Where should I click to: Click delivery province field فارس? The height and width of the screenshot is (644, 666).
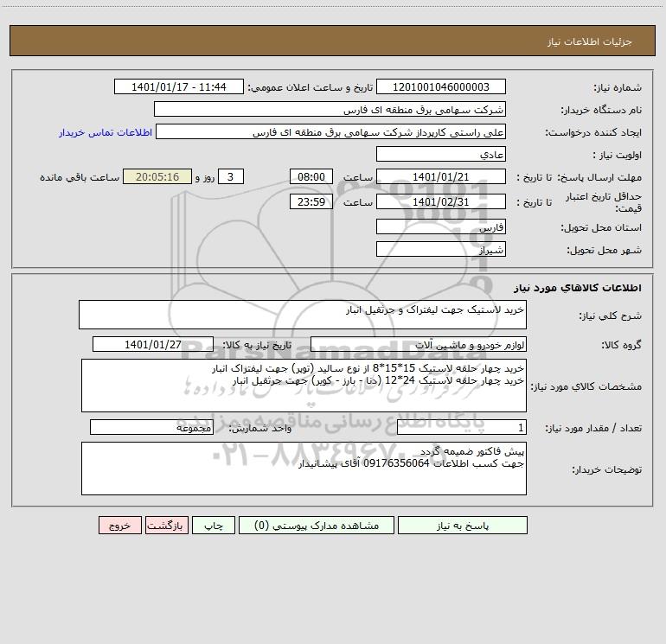pos(441,226)
